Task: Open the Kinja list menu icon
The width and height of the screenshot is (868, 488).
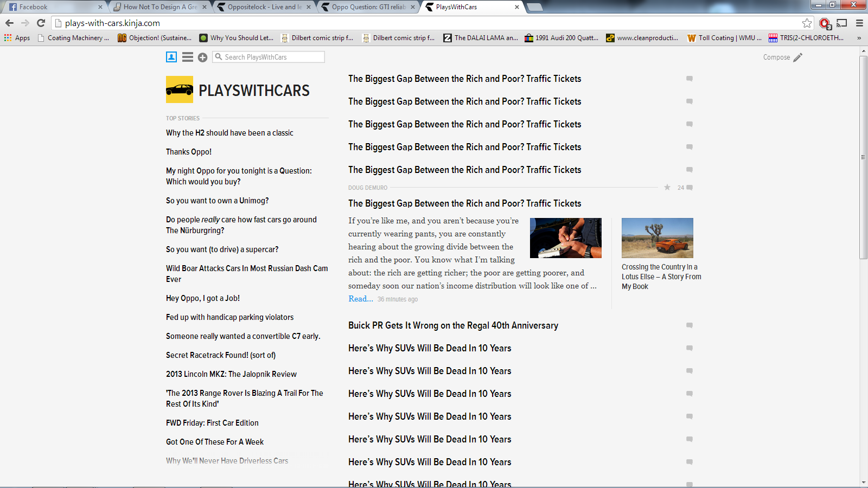Action: click(188, 57)
